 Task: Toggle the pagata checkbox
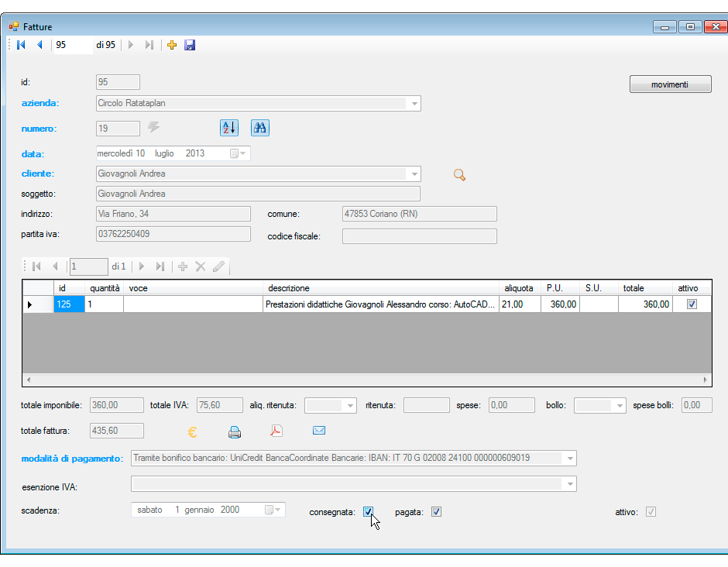point(436,512)
